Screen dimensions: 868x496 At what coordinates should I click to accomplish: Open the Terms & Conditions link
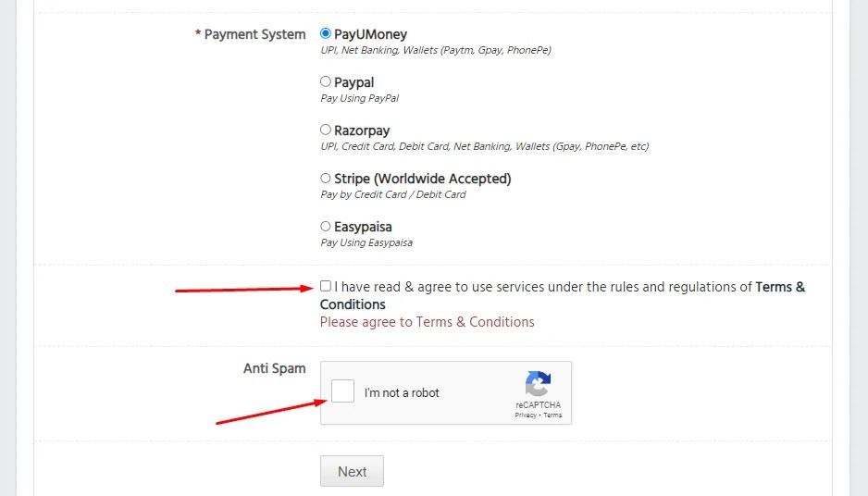pyautogui.click(x=563, y=295)
